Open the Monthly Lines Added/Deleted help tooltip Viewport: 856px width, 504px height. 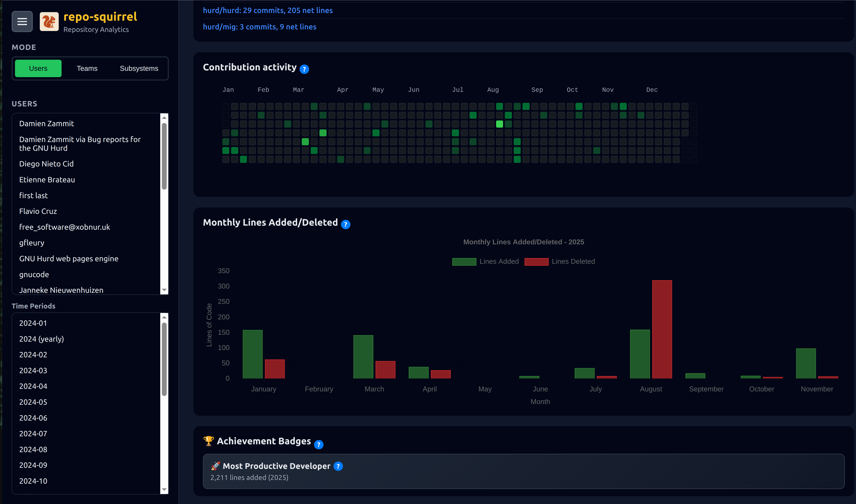pos(346,224)
